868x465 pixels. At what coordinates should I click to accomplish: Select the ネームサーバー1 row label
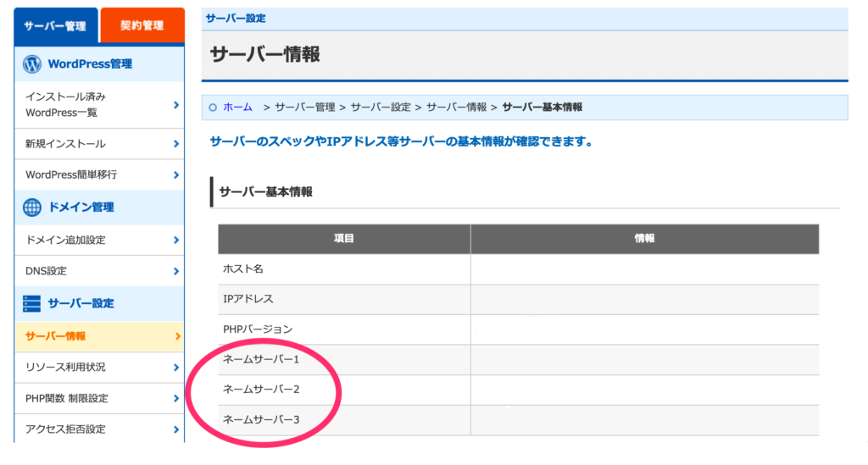pyautogui.click(x=261, y=359)
